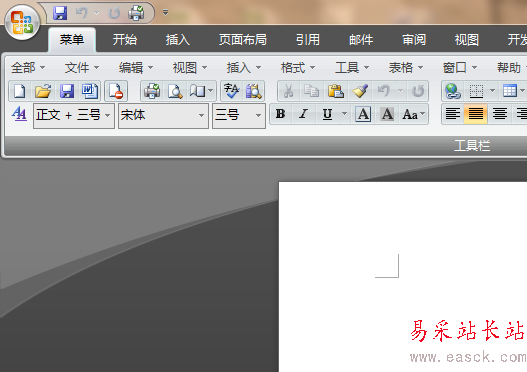Expand 文件 menu

coord(82,68)
